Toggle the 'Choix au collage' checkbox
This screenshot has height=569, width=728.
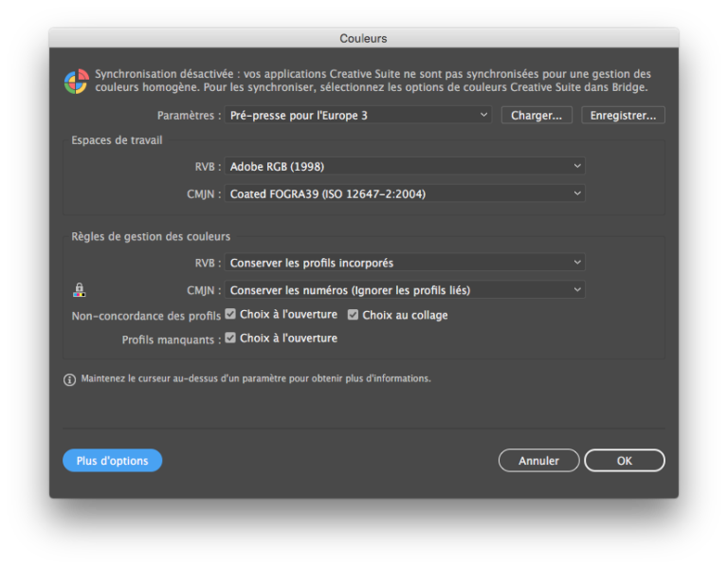point(354,315)
